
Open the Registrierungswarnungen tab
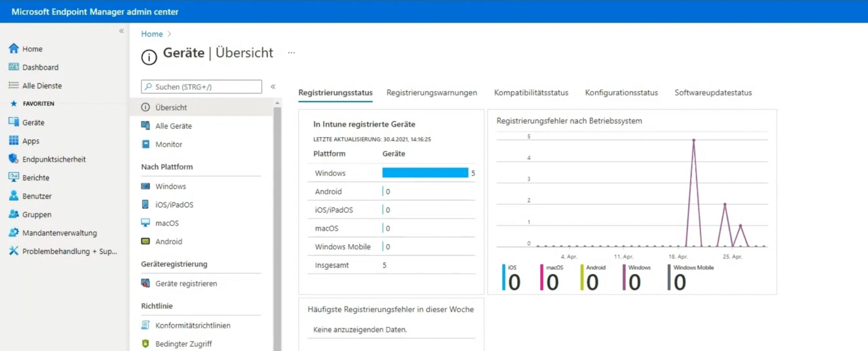(x=432, y=93)
